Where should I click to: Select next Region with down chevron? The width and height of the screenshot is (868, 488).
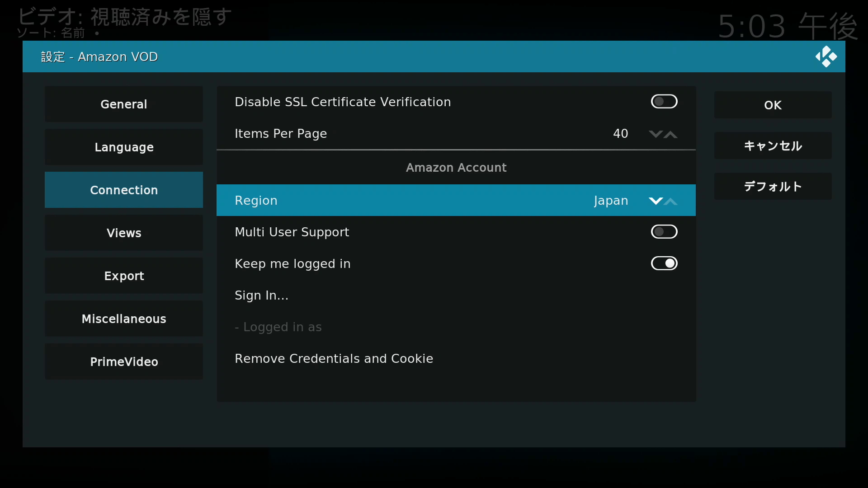click(656, 201)
